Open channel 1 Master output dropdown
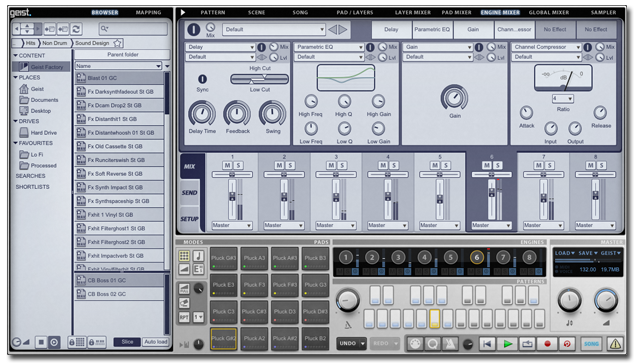This screenshot has height=363, width=634. [x=232, y=225]
